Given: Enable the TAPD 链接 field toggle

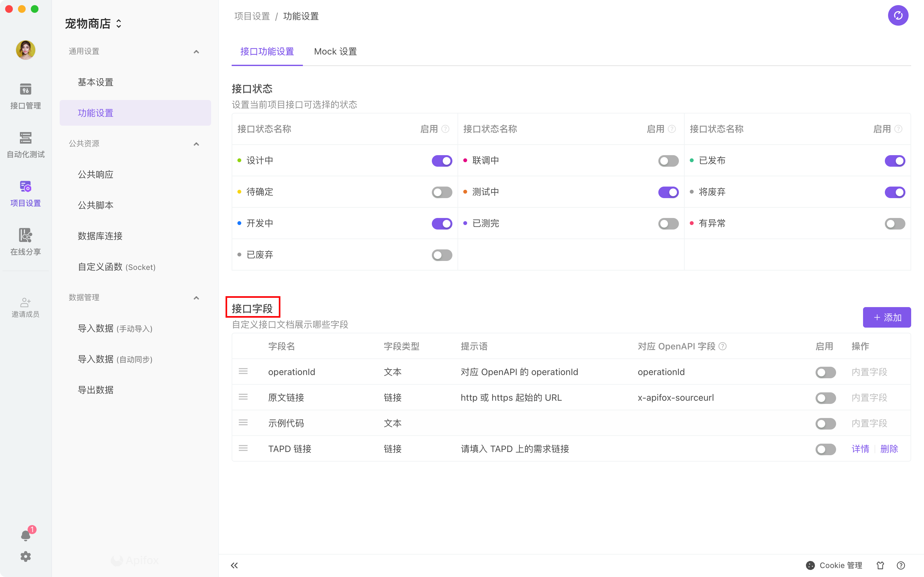Looking at the screenshot, I should point(825,449).
